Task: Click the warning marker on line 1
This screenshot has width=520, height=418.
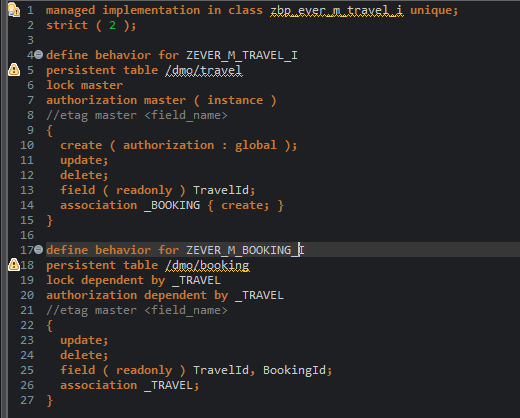Action: [x=14, y=10]
